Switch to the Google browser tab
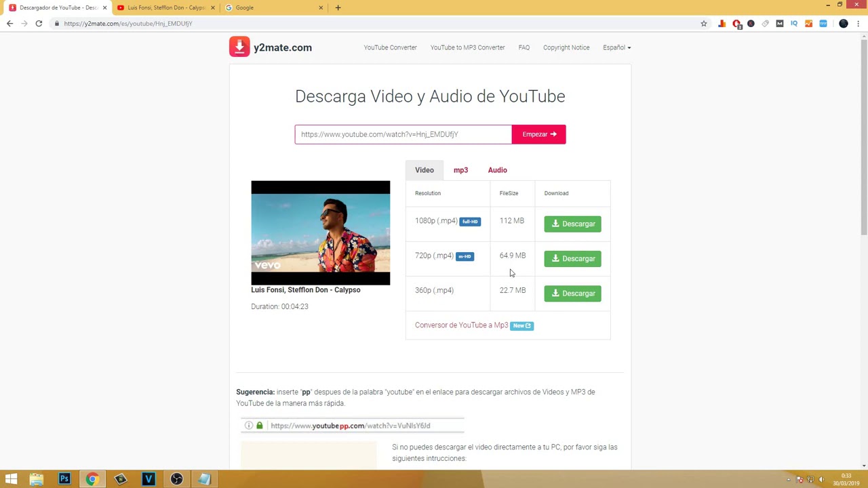 pos(275,7)
